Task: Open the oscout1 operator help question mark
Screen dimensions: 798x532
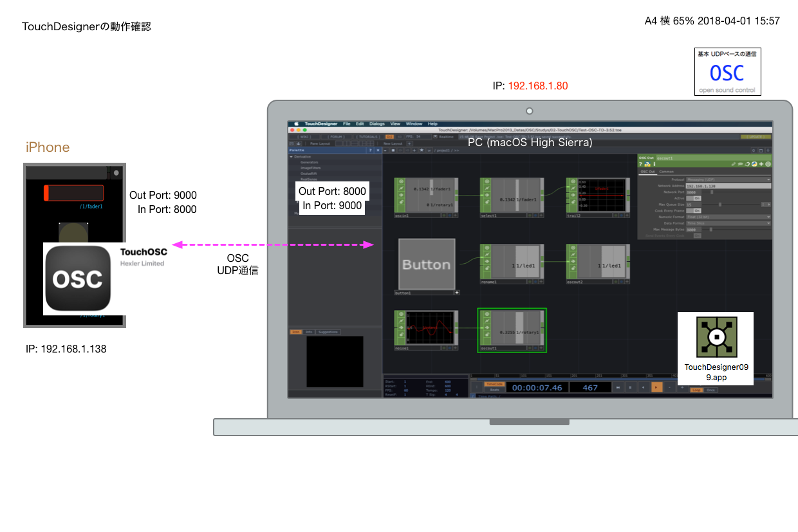Action: click(640, 164)
